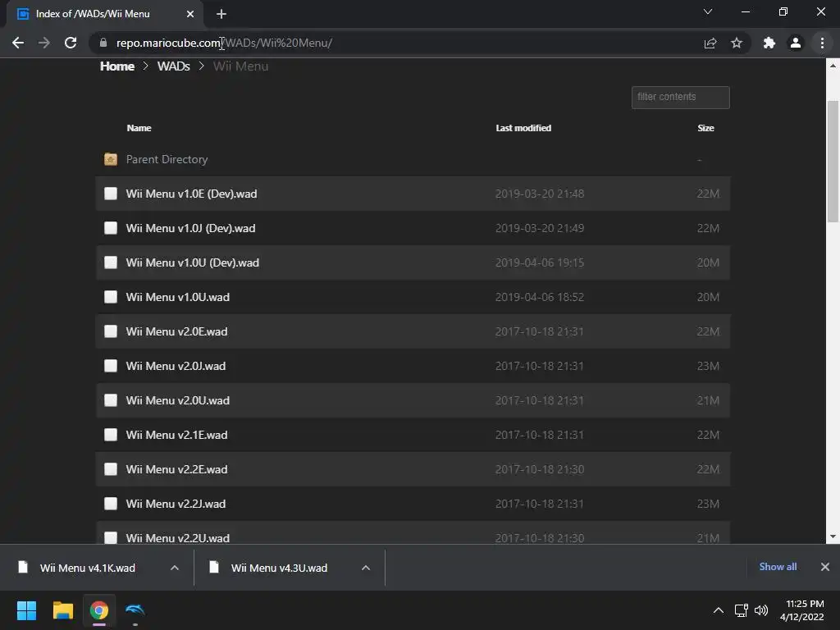Click file icon of Wii Menu v2.1E.wad
840x630 pixels.
pyautogui.click(x=111, y=435)
